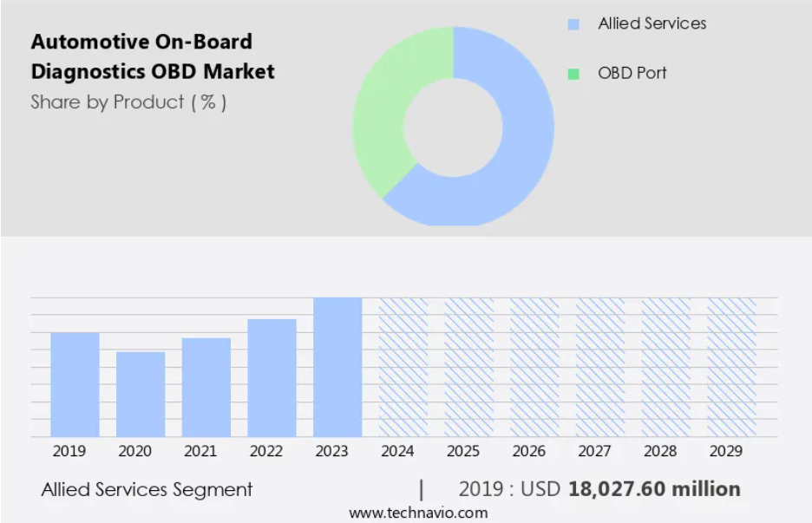Screen dimensions: 812x523
Task: Select the hatched 2026 forecast bar
Action: 534,367
